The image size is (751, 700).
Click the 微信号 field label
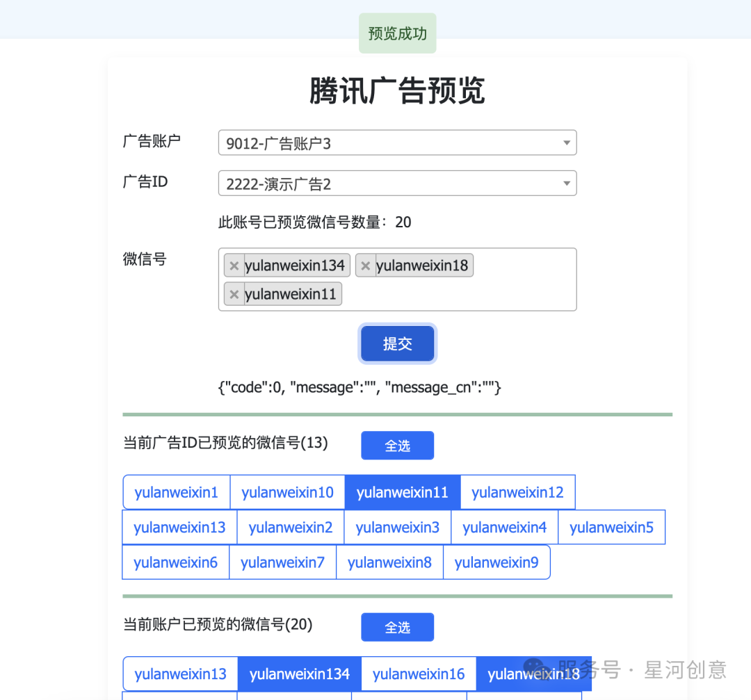(x=145, y=259)
